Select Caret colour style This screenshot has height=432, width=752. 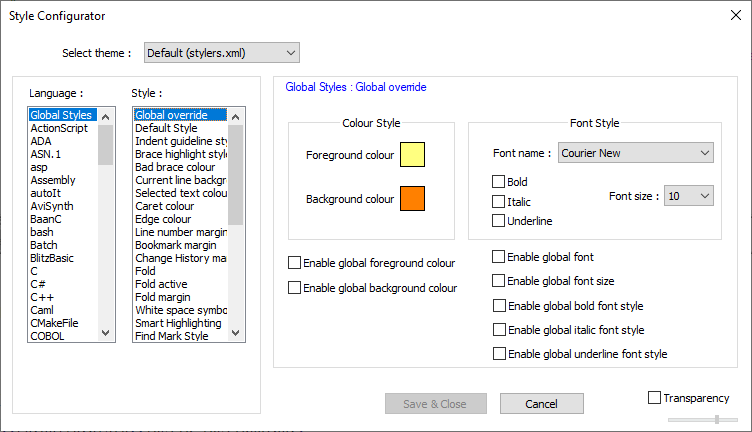tap(180, 206)
